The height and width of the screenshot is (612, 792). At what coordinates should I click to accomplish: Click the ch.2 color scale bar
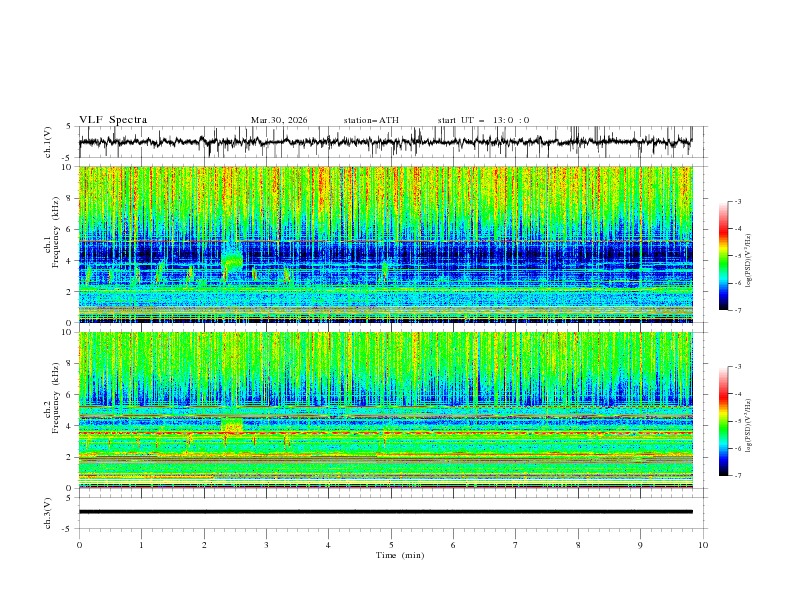point(723,421)
